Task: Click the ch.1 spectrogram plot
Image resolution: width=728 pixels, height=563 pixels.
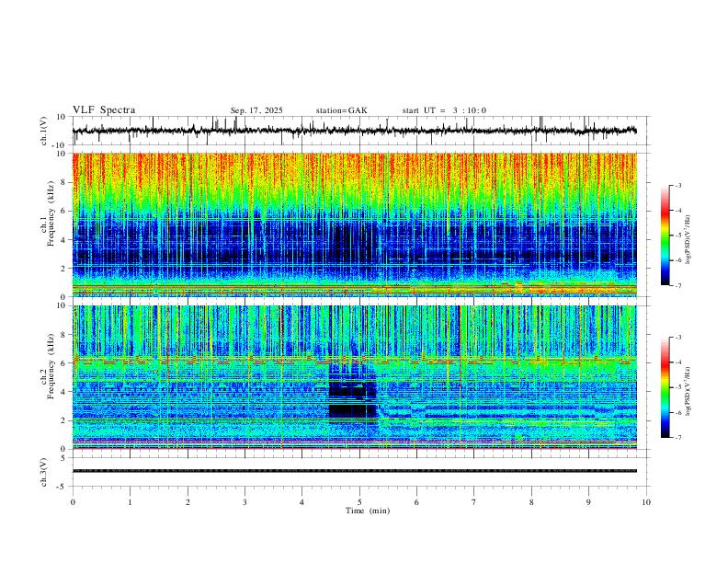Action: pos(355,224)
